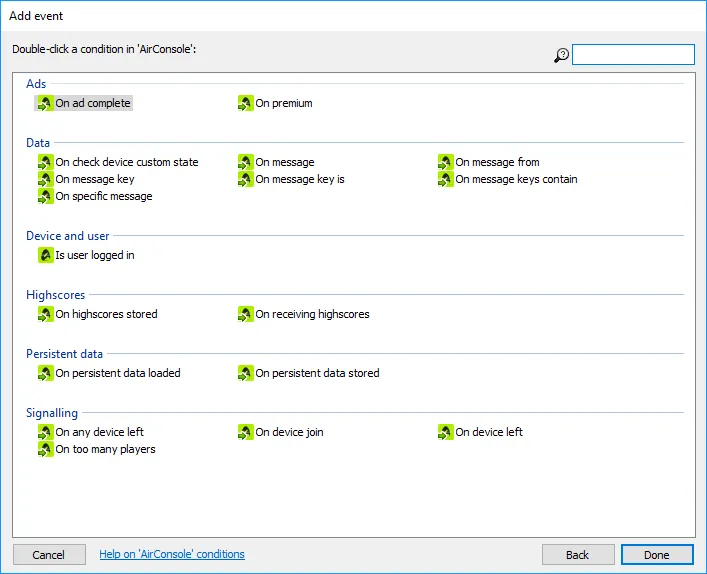Viewport: 707px width, 574px height.
Task: Select the 'Is user logged in' label
Action: (x=95, y=255)
